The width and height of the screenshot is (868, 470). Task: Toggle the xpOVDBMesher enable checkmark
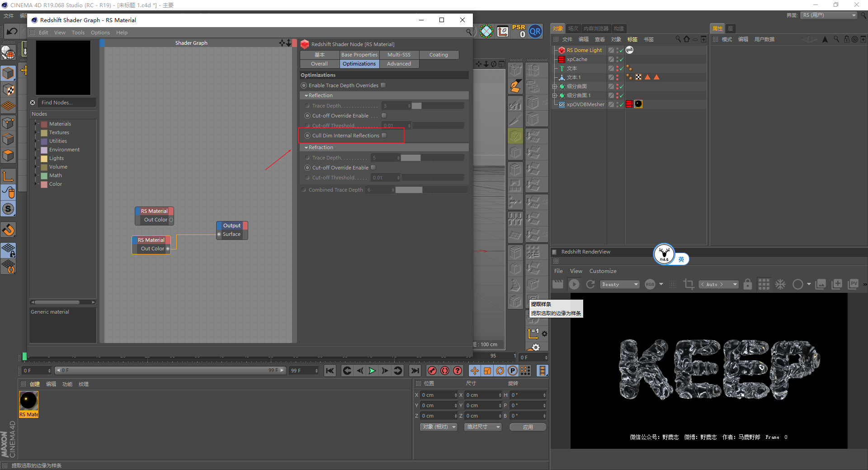622,104
